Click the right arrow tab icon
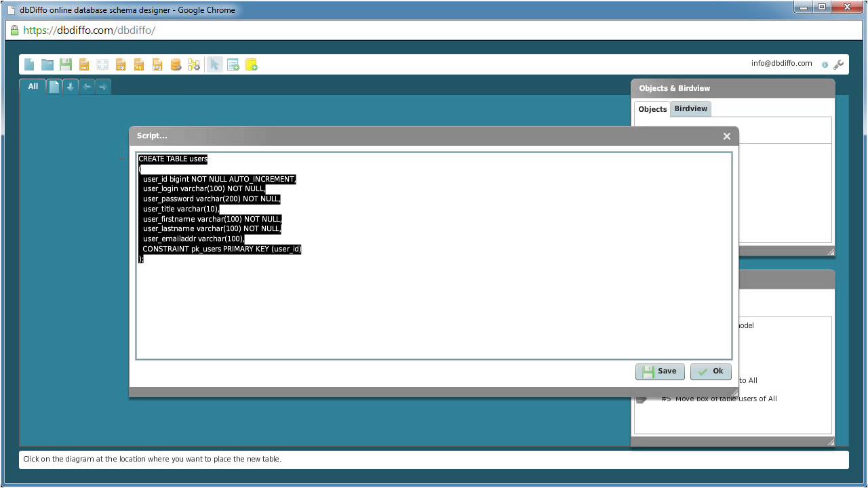Viewport: 868px width, 488px height. 102,87
